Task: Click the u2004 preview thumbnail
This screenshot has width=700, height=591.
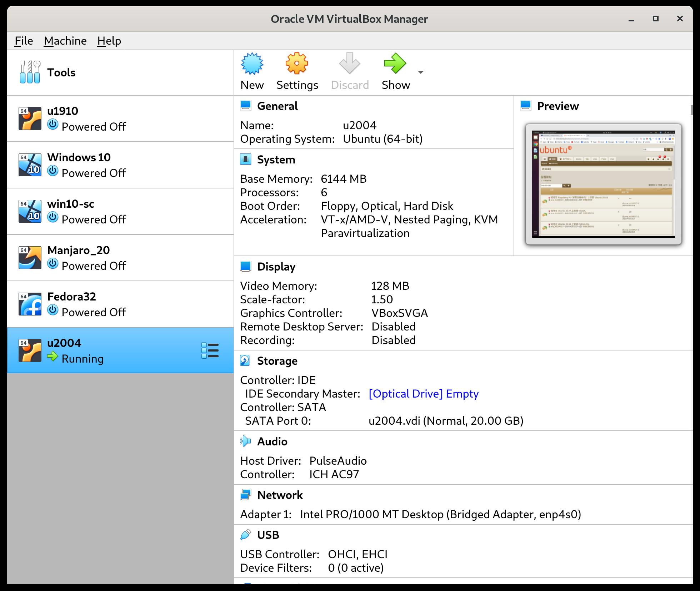Action: coord(604,184)
